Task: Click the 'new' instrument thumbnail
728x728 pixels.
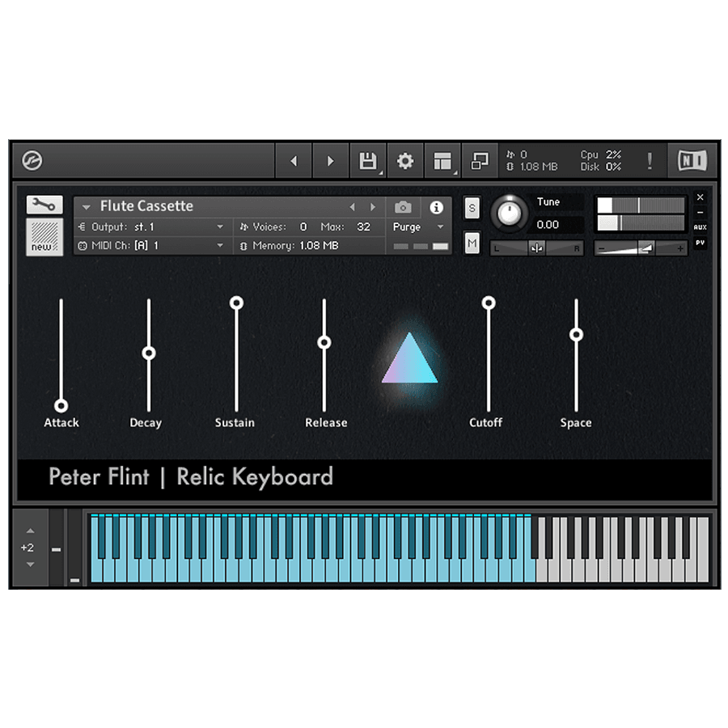Action: tap(44, 236)
